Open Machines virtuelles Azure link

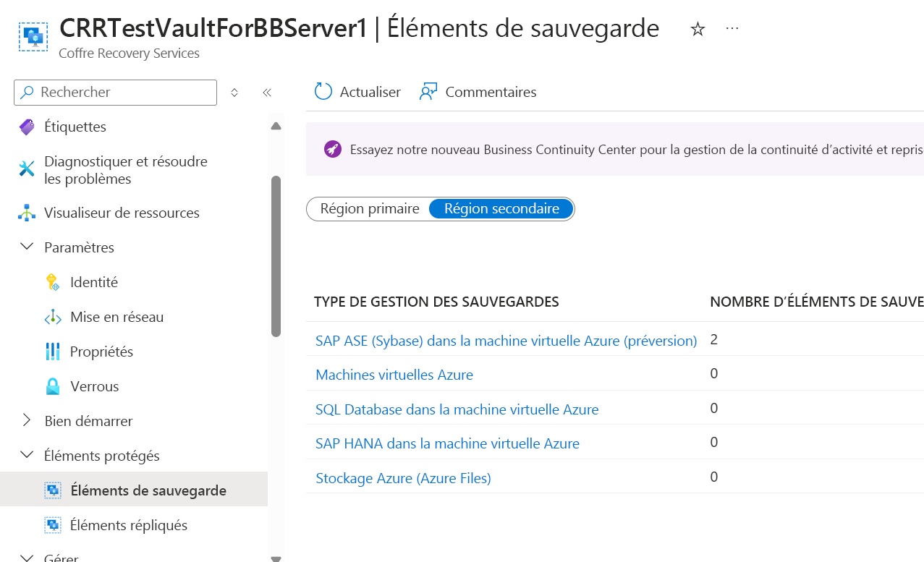(394, 375)
